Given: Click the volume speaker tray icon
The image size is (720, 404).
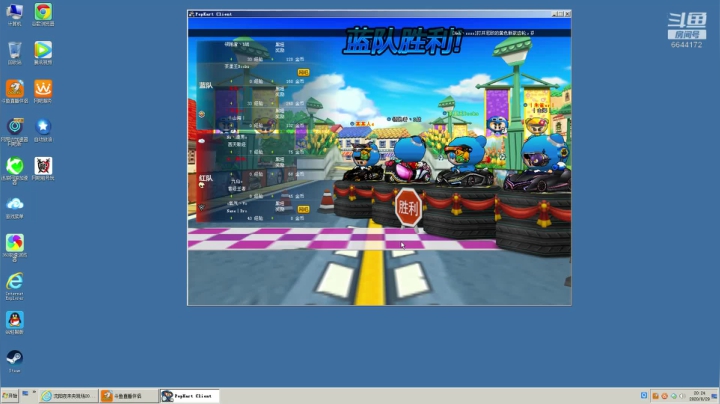Looking at the screenshot, I should coord(682,396).
